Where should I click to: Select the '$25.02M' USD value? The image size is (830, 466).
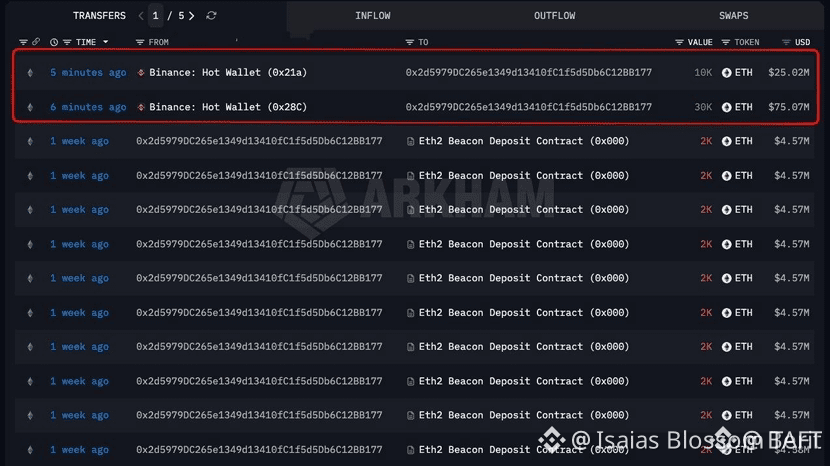point(788,73)
